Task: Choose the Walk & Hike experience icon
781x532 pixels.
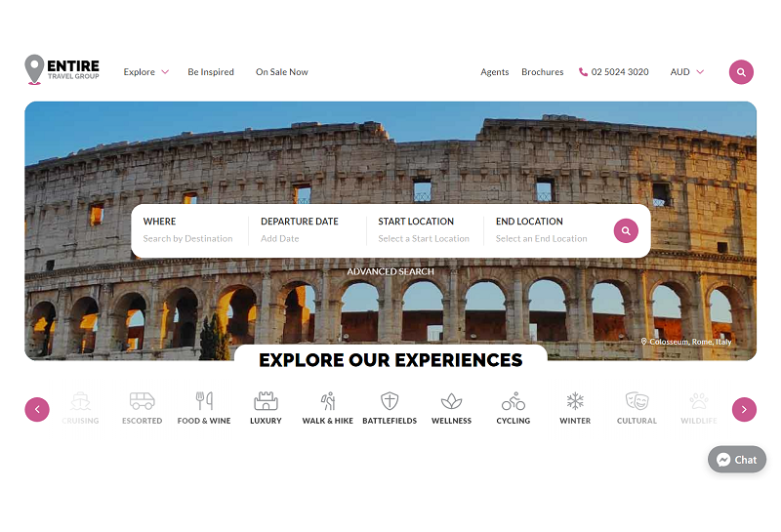Action: point(328,401)
